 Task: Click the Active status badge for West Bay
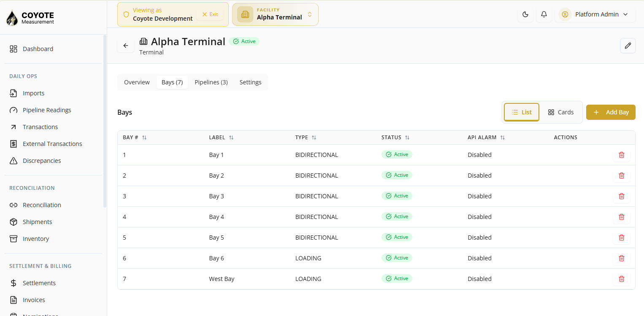(x=397, y=278)
